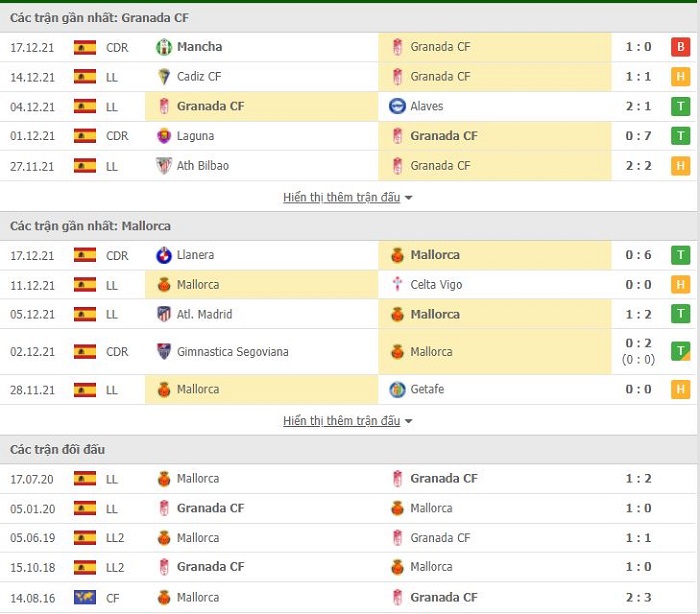The height and width of the screenshot is (614, 700).
Task: Click the Mancha team crest icon
Action: pyautogui.click(x=164, y=47)
